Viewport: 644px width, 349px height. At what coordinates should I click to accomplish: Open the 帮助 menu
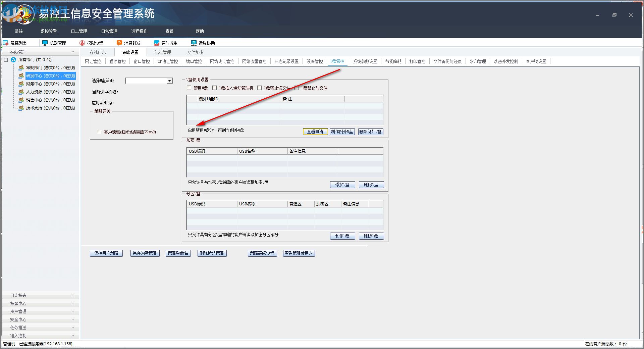click(x=200, y=31)
